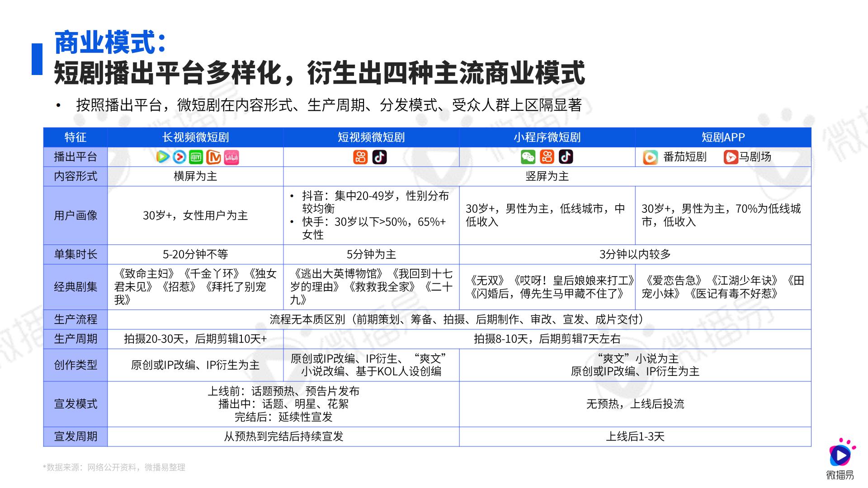Screen dimensions: 868x488
Task: Click the 完结后：延续性宣发 line
Action: (x=283, y=417)
